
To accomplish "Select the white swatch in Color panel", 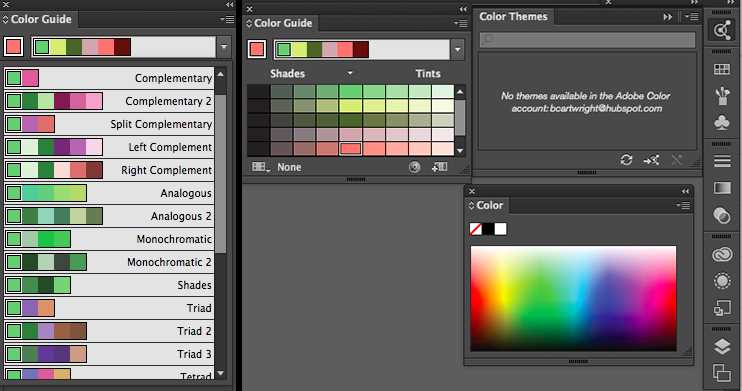I will 500,229.
